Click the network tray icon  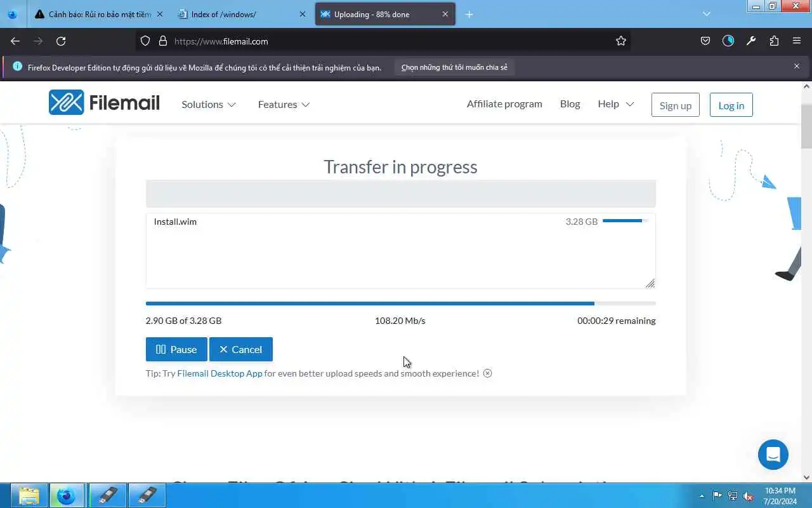[x=733, y=496]
